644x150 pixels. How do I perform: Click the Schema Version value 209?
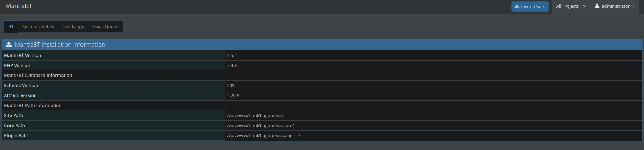click(231, 85)
